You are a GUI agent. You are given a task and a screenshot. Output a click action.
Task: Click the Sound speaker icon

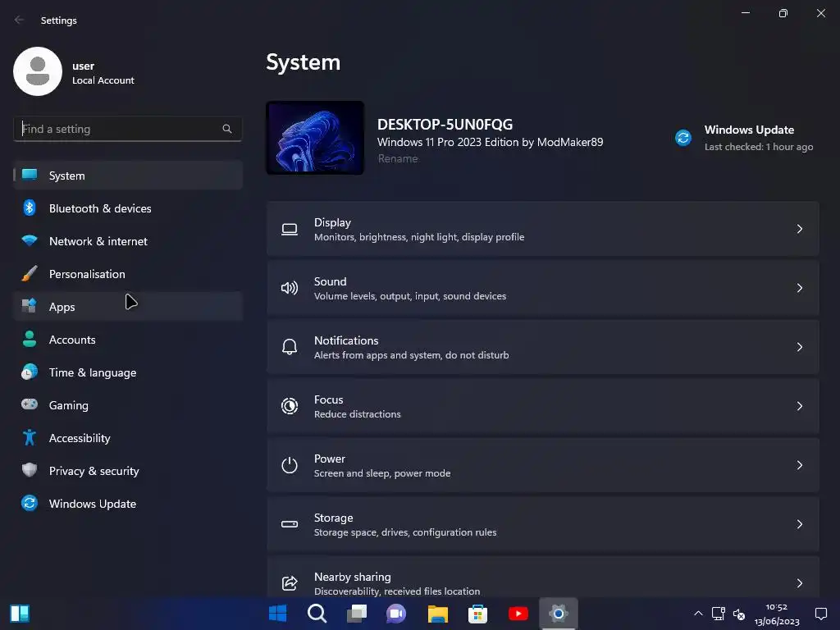(290, 288)
